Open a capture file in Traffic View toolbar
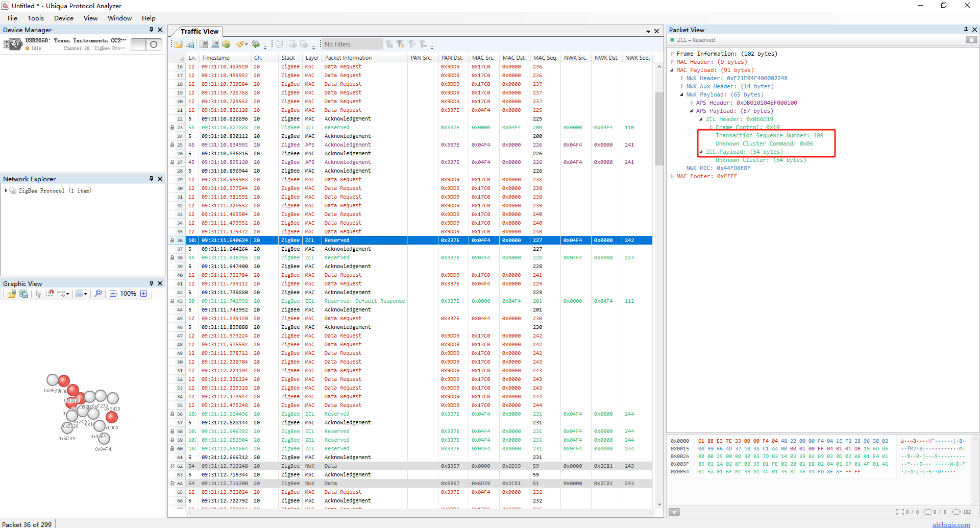Image resolution: width=980 pixels, height=528 pixels. [179, 44]
